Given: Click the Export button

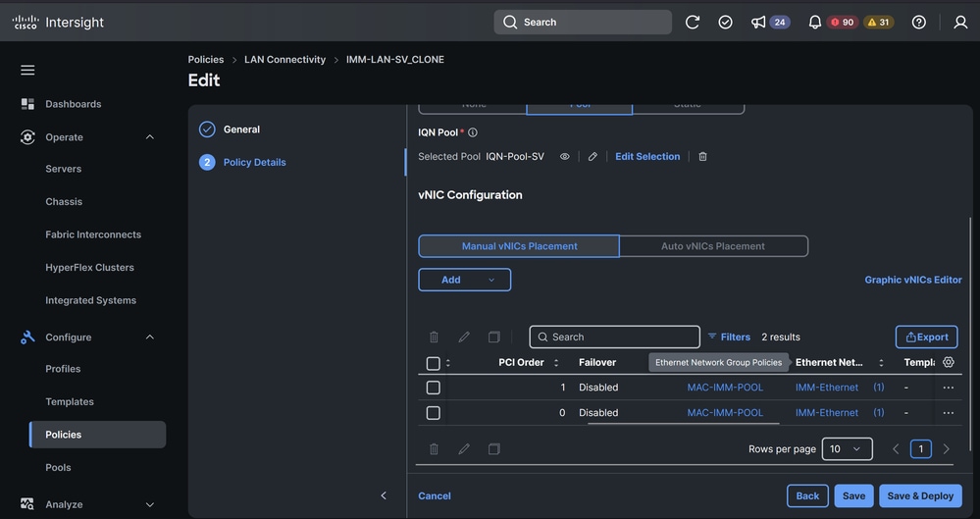Looking at the screenshot, I should click(926, 337).
